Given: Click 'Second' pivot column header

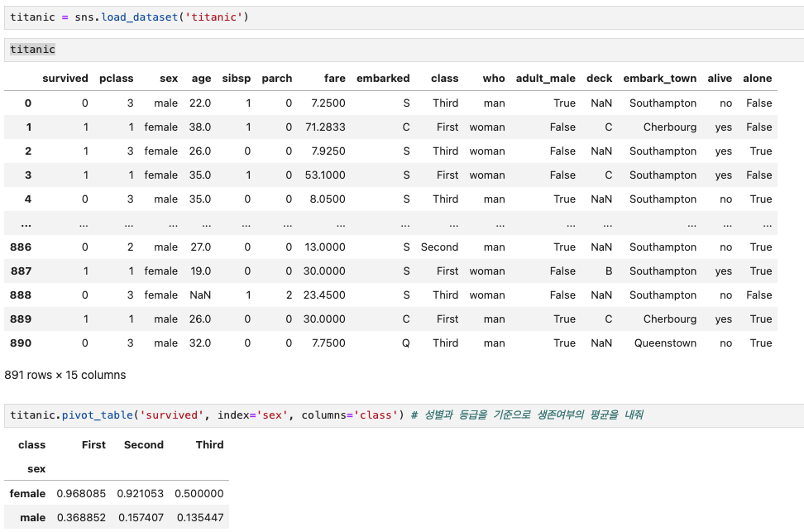Looking at the screenshot, I should pos(144,445).
